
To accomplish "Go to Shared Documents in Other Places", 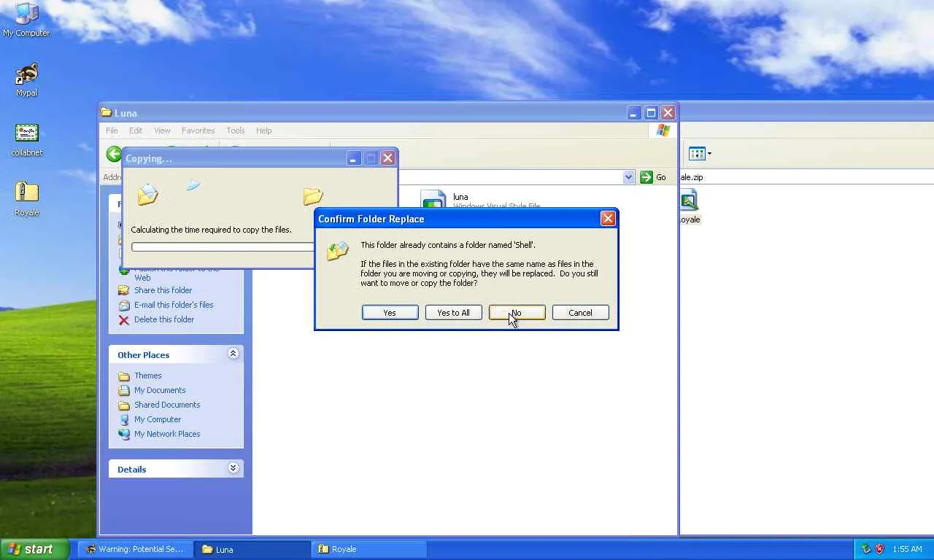I will coord(167,405).
